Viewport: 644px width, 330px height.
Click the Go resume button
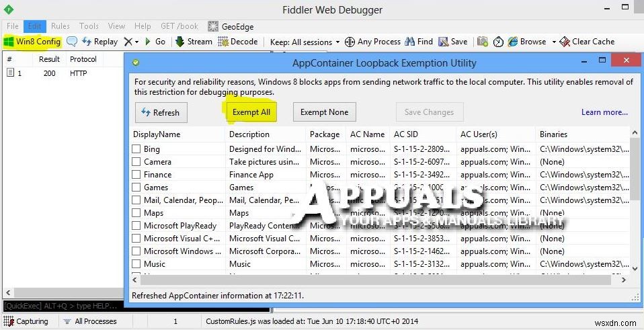click(155, 42)
